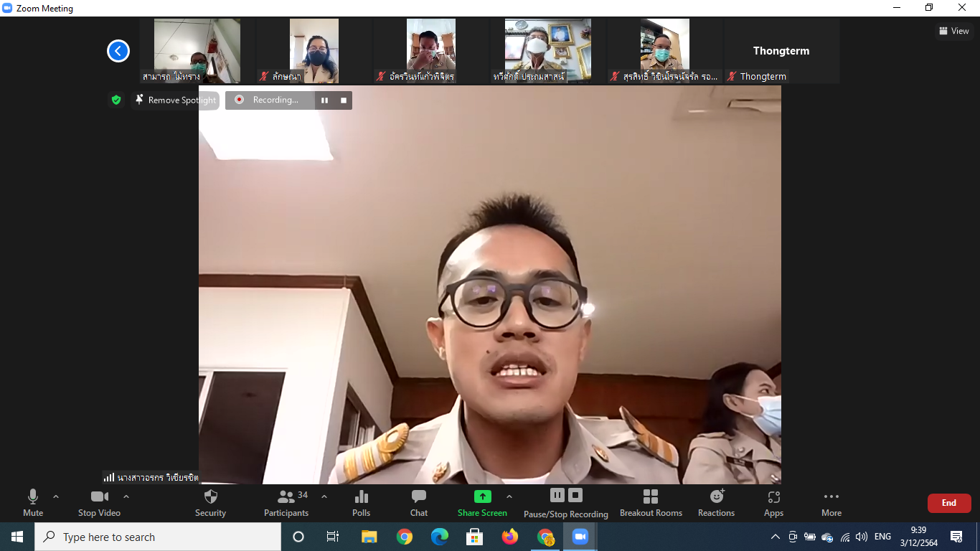Open the Polls panel
The height and width of the screenshot is (551, 980).
[362, 502]
